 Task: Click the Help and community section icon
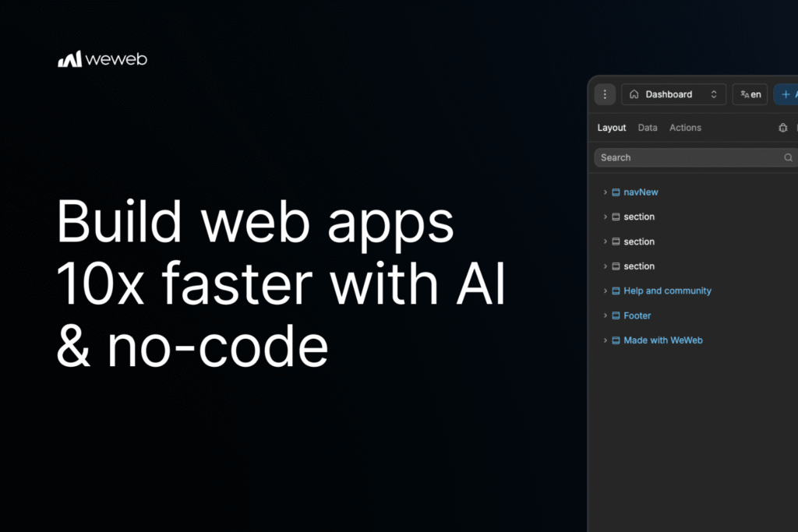[x=616, y=291]
